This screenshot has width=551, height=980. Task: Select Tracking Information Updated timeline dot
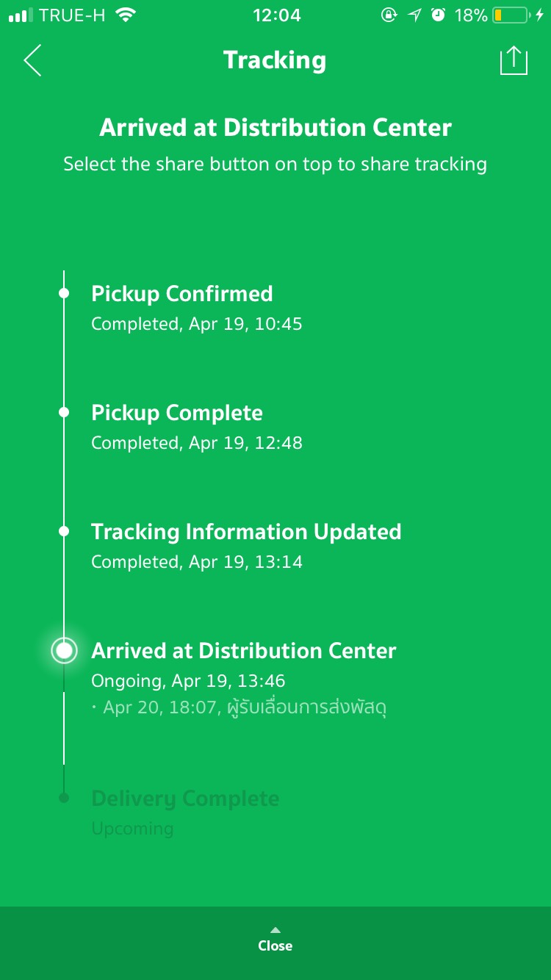coord(64,531)
